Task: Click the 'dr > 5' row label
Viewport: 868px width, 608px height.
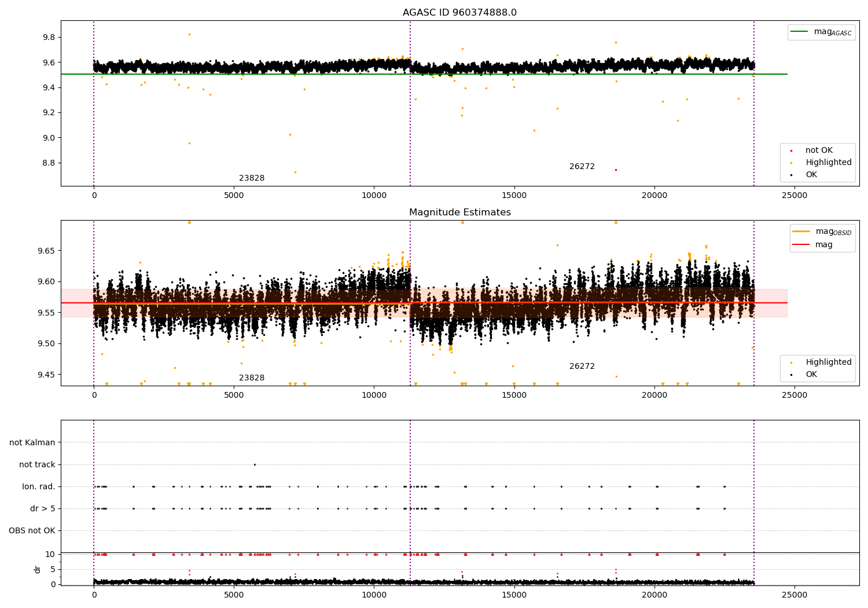Action: click(x=43, y=509)
